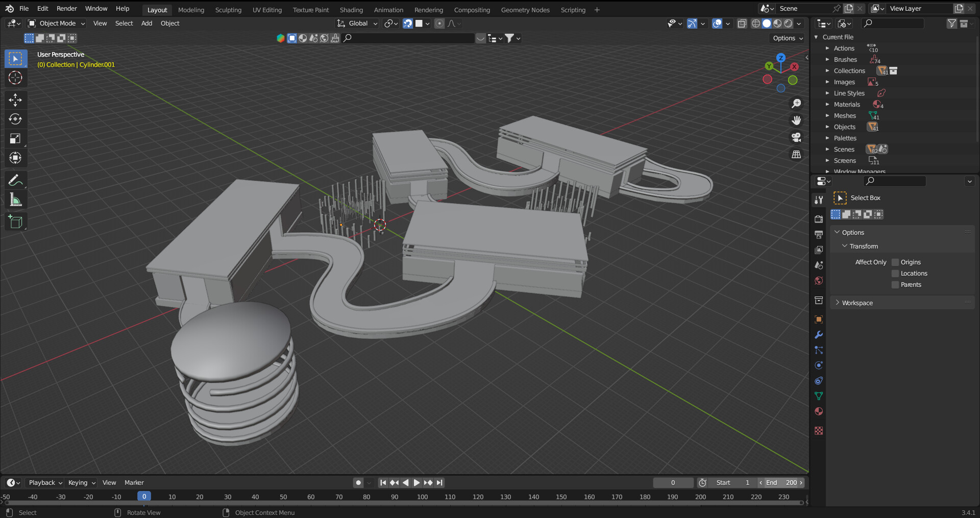
Task: Open the Object Mode dropdown
Action: coord(57,23)
